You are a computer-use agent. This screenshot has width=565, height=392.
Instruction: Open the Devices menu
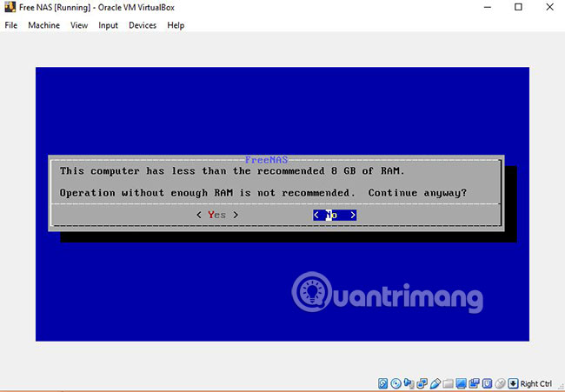[143, 25]
